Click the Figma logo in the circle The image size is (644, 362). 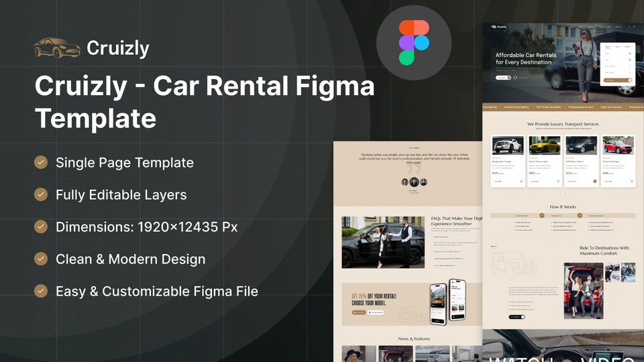coord(414,43)
